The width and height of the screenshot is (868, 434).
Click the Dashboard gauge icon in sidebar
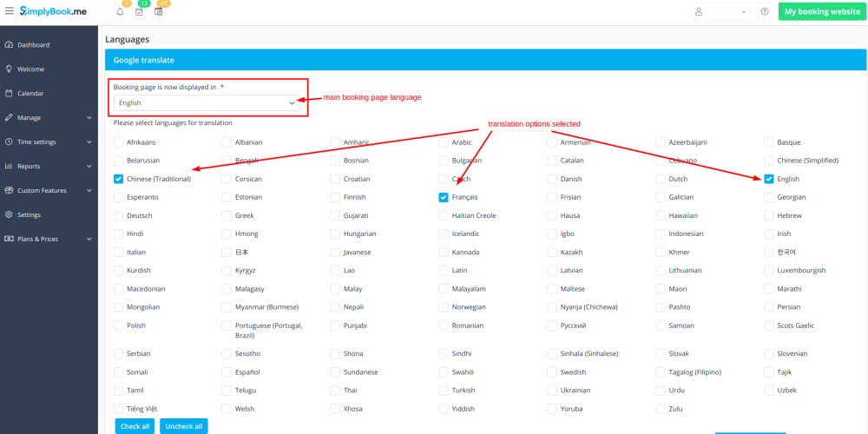9,44
